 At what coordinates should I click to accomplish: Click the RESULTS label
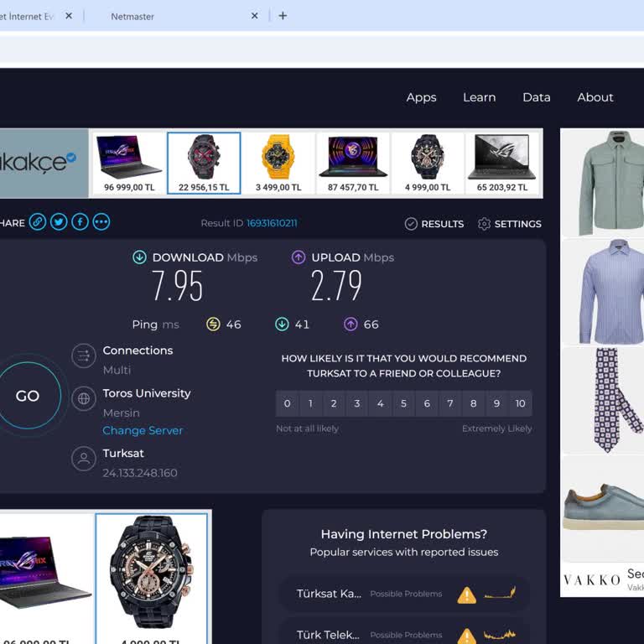click(443, 224)
